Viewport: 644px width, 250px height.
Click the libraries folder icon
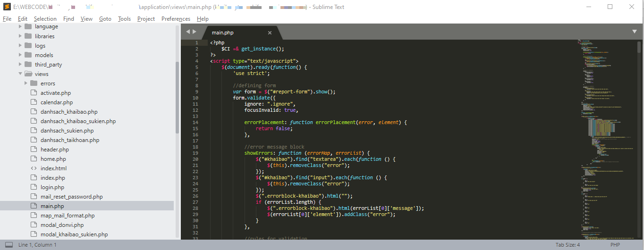27,36
